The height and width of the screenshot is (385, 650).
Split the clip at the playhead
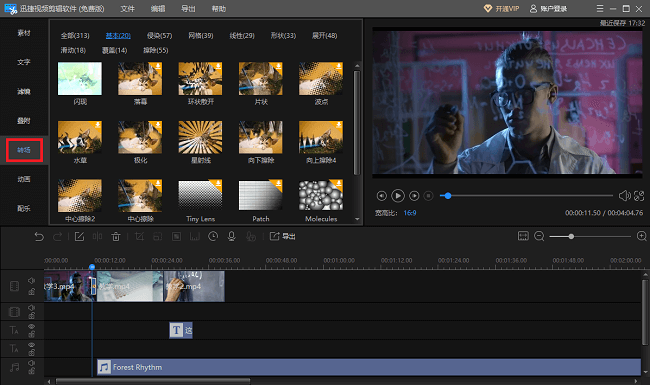coord(97,237)
